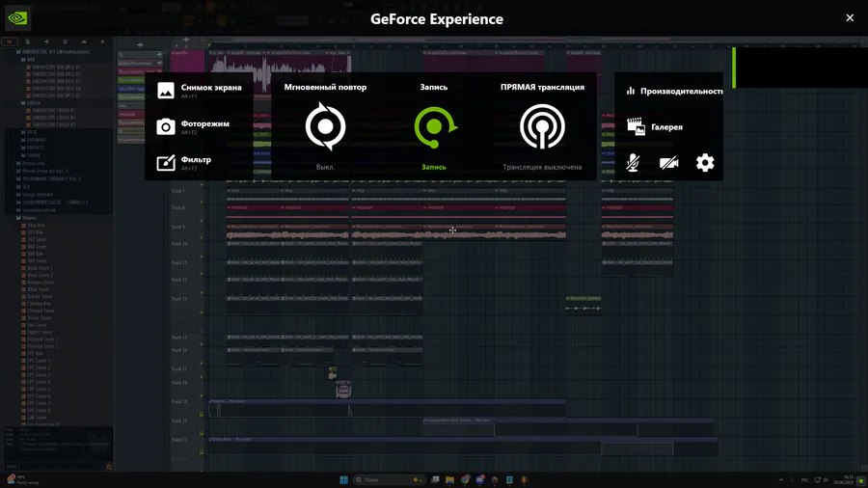Collapse the Snares folder
Image resolution: width=868 pixels, height=488 pixels.
26,218
